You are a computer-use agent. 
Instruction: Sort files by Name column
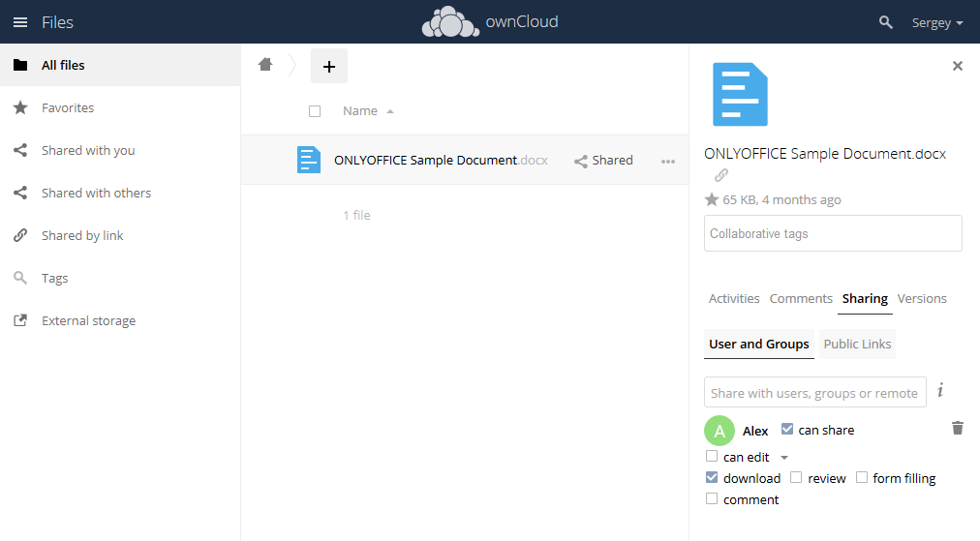360,111
